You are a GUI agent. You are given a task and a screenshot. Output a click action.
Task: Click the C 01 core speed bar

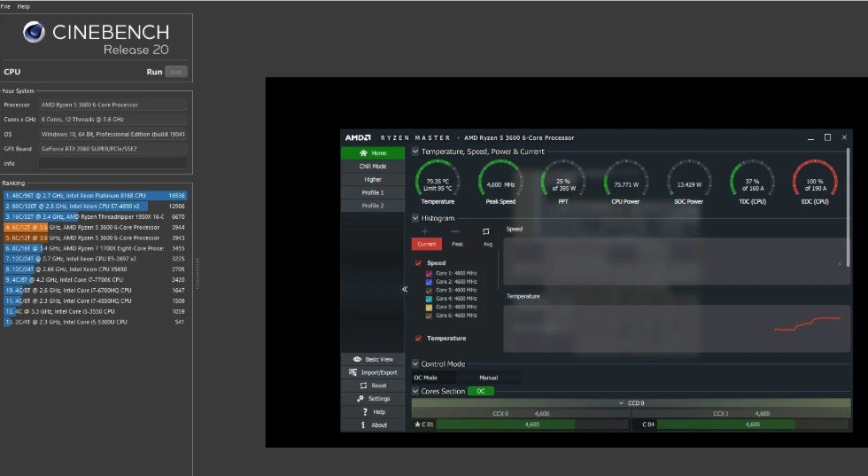pos(532,425)
